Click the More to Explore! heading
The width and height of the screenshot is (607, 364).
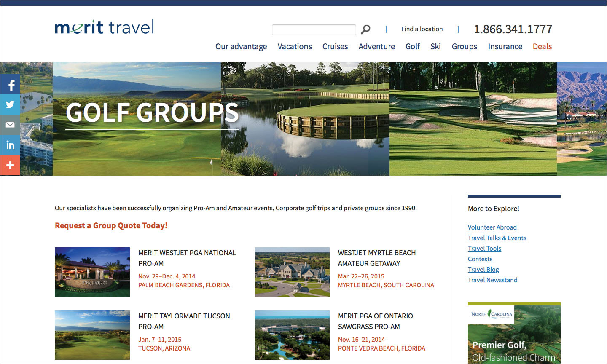click(x=494, y=209)
